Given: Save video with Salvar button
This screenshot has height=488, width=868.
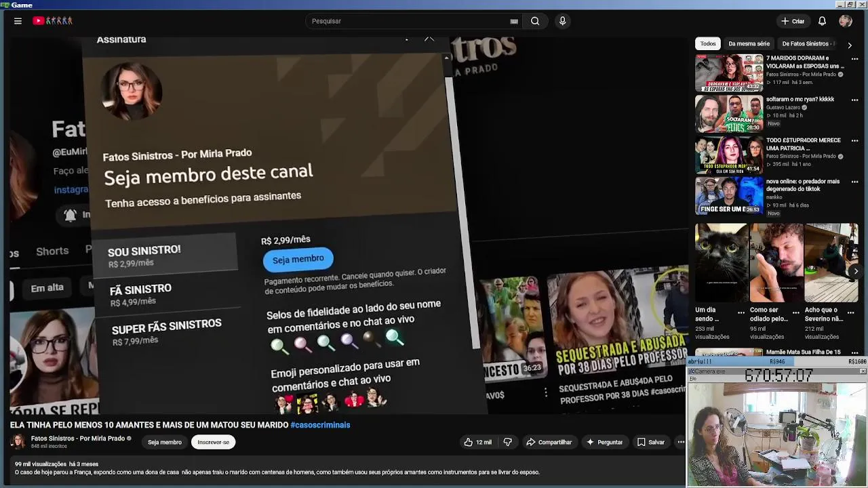Looking at the screenshot, I should click(x=651, y=442).
